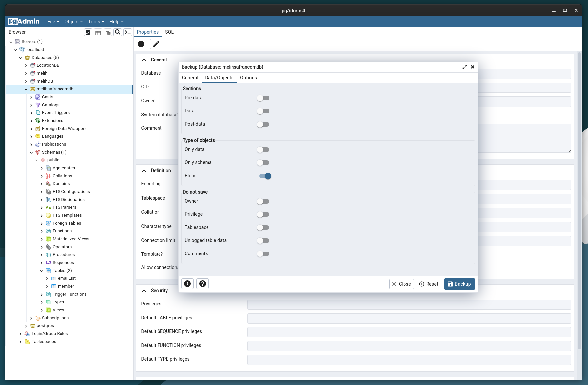Select the Materialized Views tree item

[71, 239]
